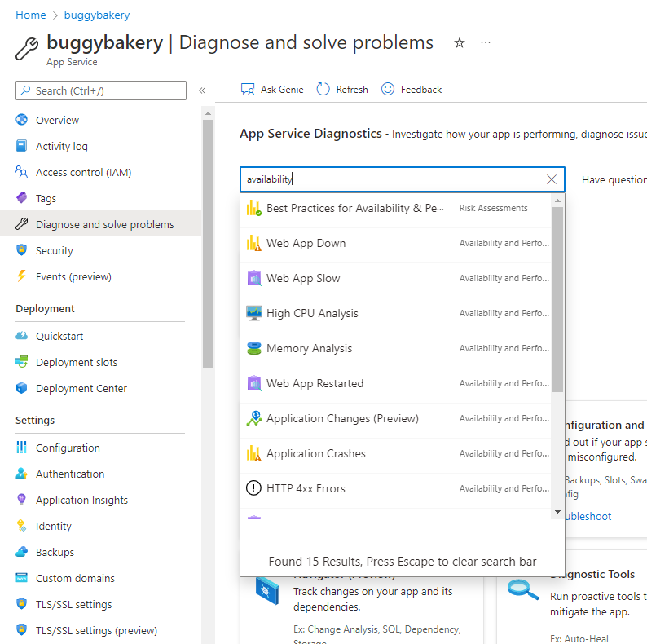
Task: Click the Feedback smiley icon
Action: [x=388, y=89]
